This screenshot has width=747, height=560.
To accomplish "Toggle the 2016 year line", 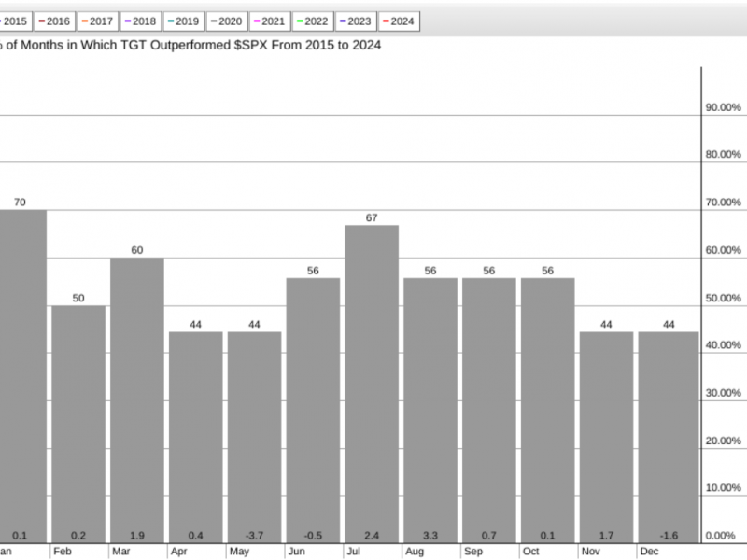I will (55, 21).
